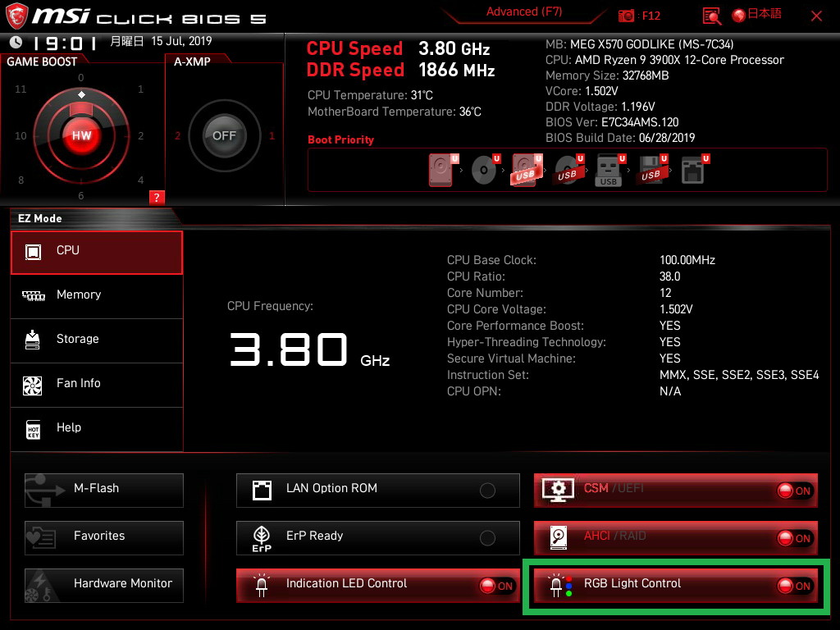Click the MSI dragon shield logo
This screenshot has width=840, height=630.
16,16
